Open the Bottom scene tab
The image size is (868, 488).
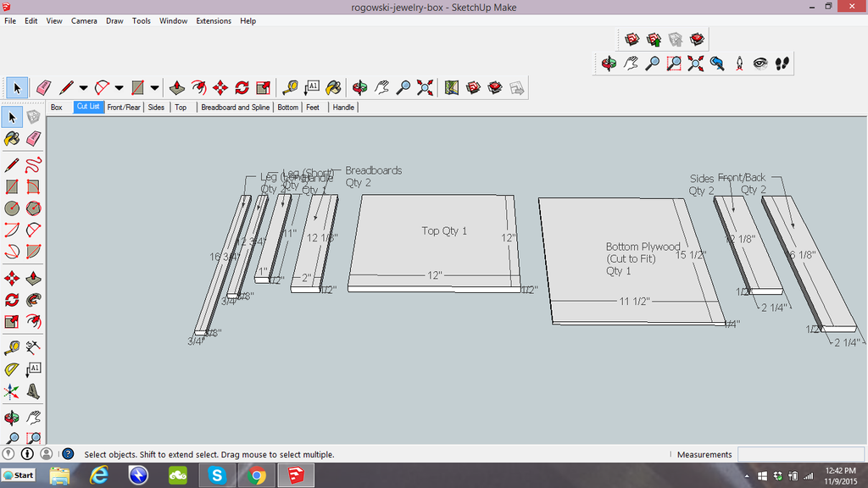pos(288,108)
